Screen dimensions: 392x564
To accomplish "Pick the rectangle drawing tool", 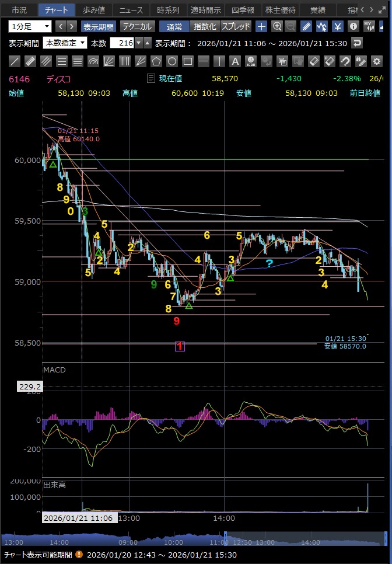I will point(187,61).
